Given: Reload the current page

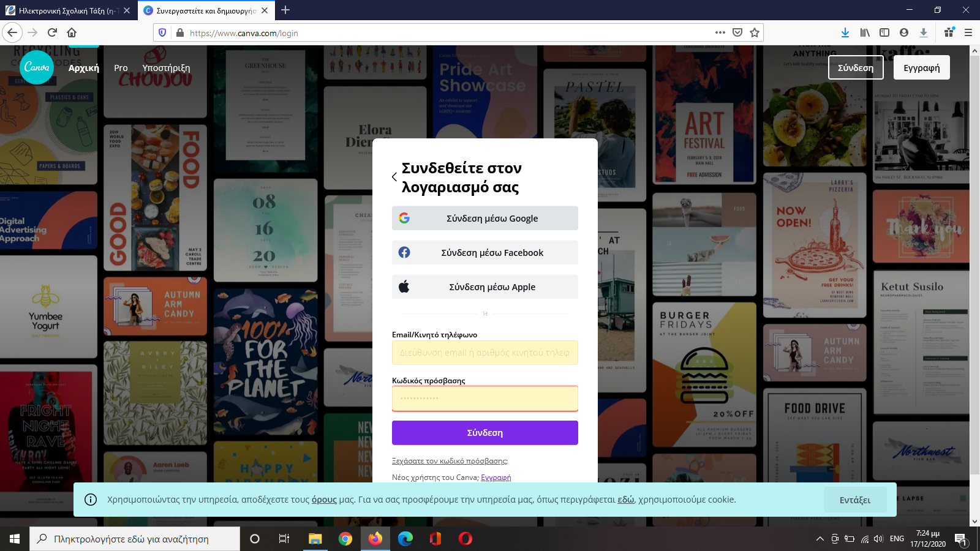Looking at the screenshot, I should [52, 32].
